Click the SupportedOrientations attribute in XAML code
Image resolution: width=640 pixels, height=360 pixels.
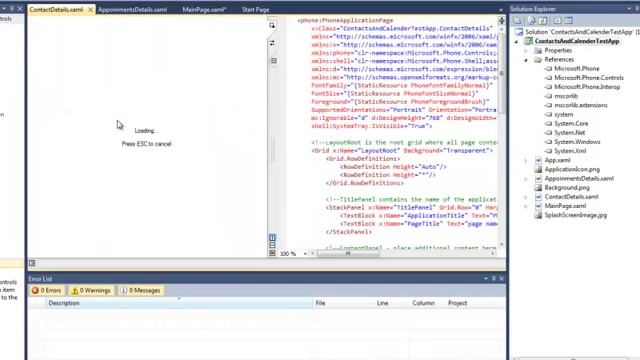(x=349, y=110)
